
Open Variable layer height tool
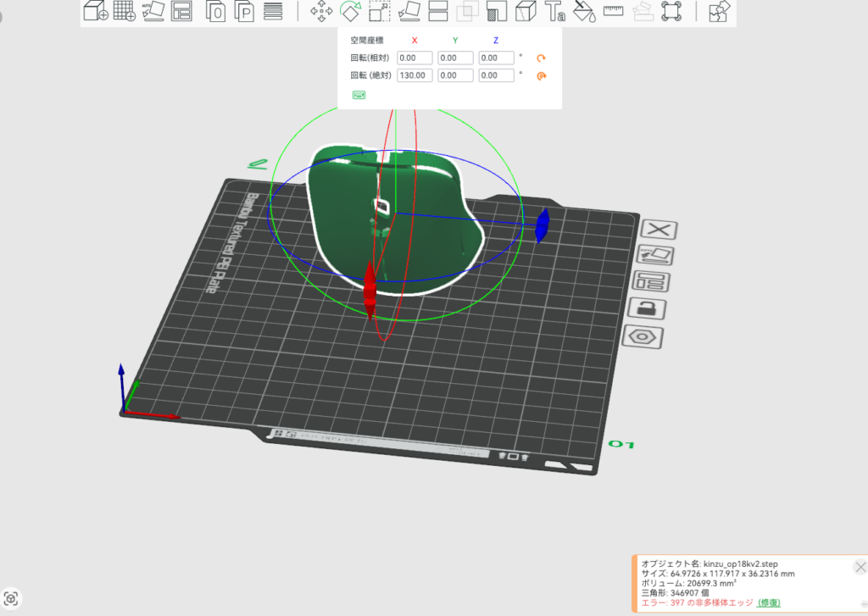(x=273, y=11)
